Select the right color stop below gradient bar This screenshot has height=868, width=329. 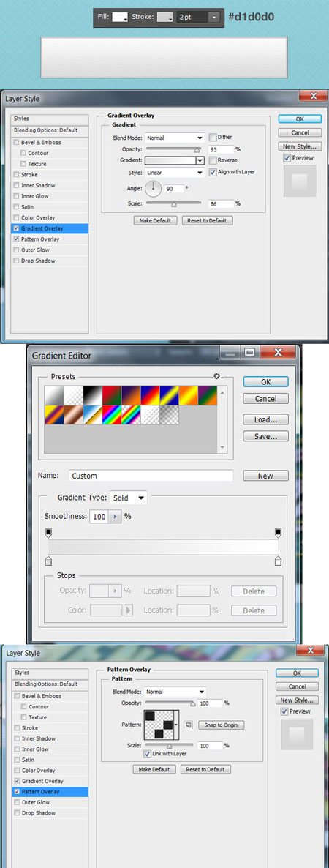click(278, 561)
